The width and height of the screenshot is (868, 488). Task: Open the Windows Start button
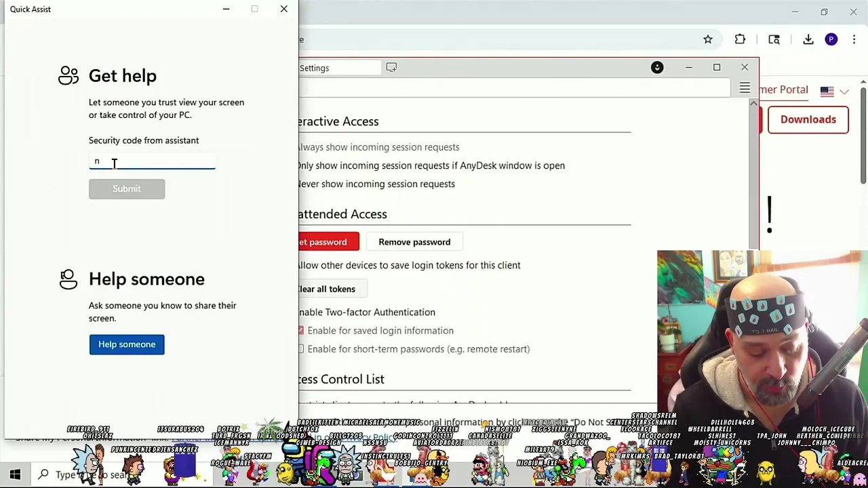click(x=15, y=474)
